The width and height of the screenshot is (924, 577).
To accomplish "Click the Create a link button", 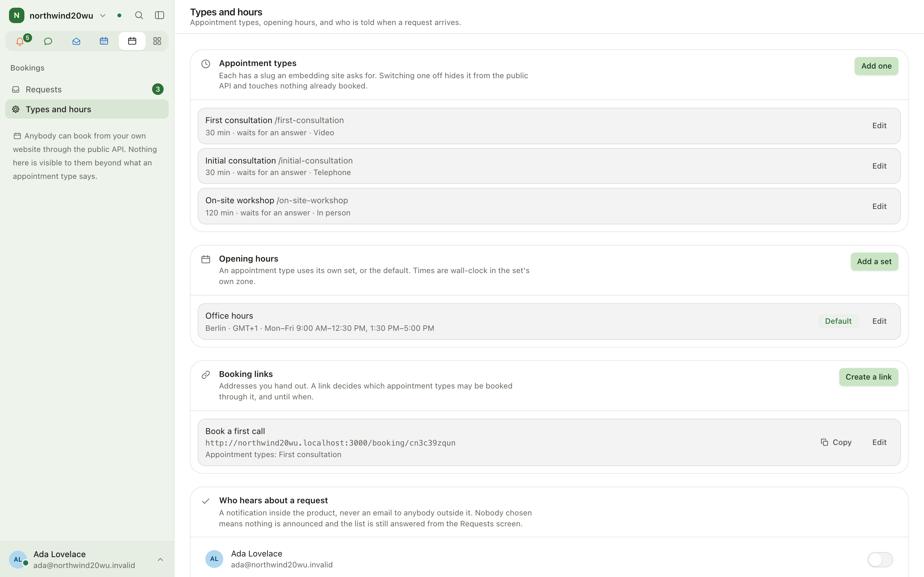I will (x=868, y=377).
